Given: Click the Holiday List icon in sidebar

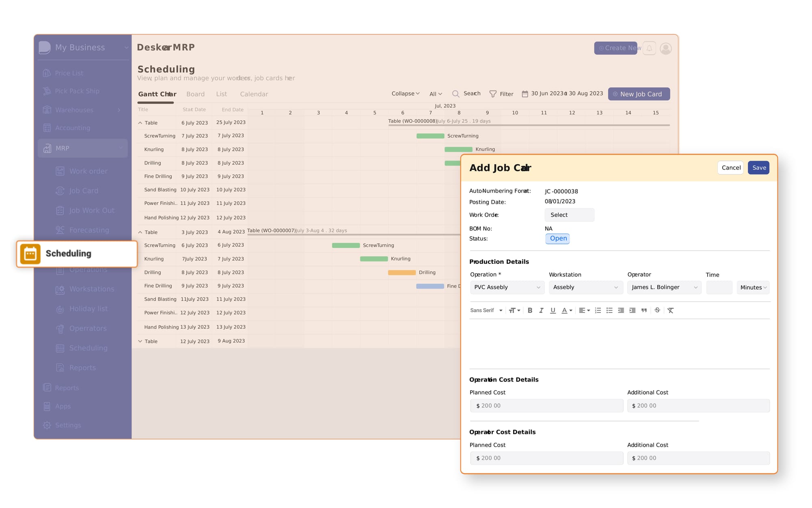Looking at the screenshot, I should 60,308.
